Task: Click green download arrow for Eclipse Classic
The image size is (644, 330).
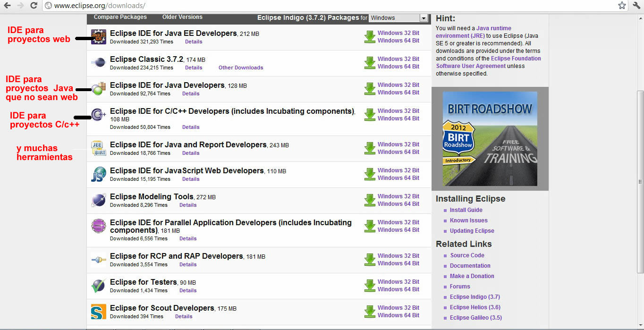Action: (370, 63)
